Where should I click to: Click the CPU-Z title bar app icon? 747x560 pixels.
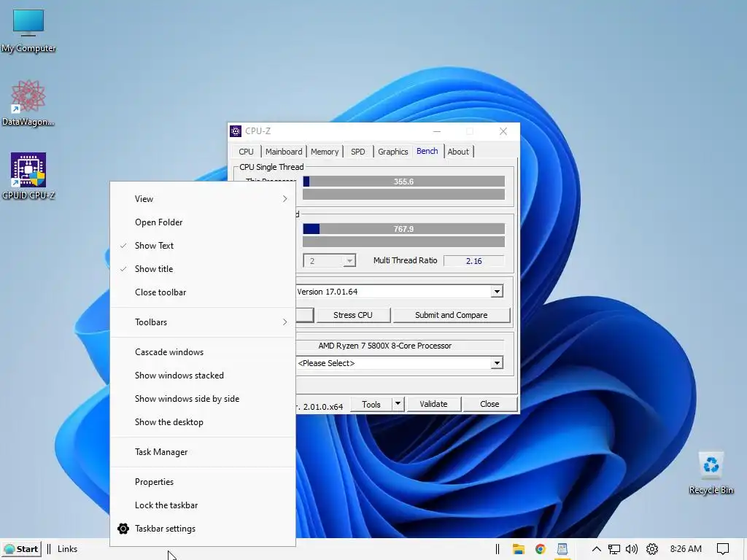click(236, 131)
